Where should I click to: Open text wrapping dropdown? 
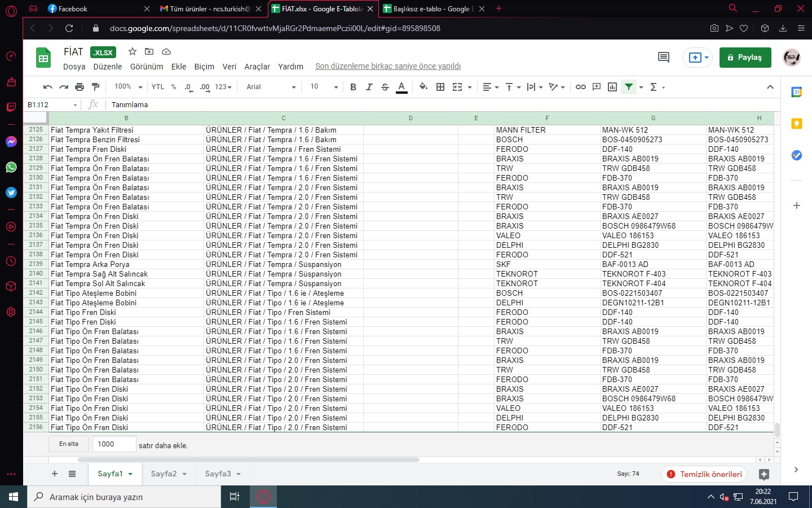click(535, 87)
